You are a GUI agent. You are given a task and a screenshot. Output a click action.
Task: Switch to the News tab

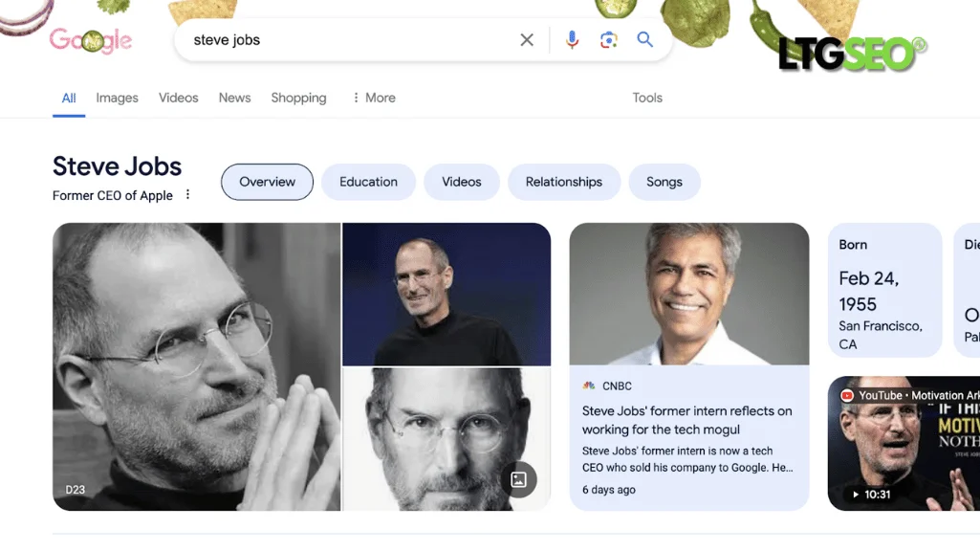(x=234, y=98)
